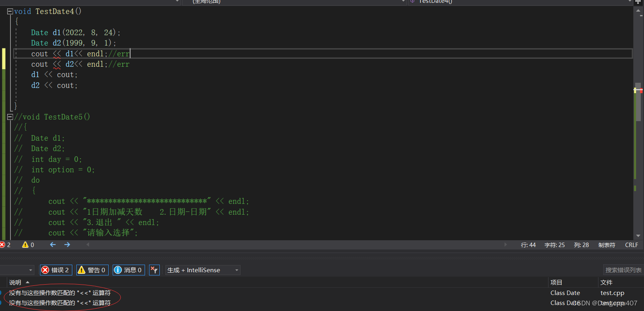Click the vertical scrollbar down arrow
The width and height of the screenshot is (644, 311).
[638, 236]
